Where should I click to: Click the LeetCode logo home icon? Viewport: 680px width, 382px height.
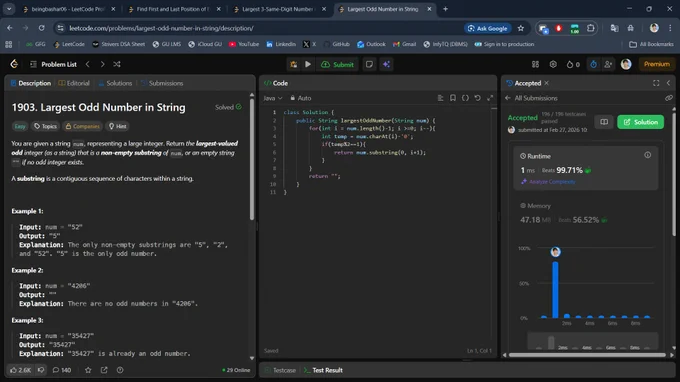(x=14, y=64)
